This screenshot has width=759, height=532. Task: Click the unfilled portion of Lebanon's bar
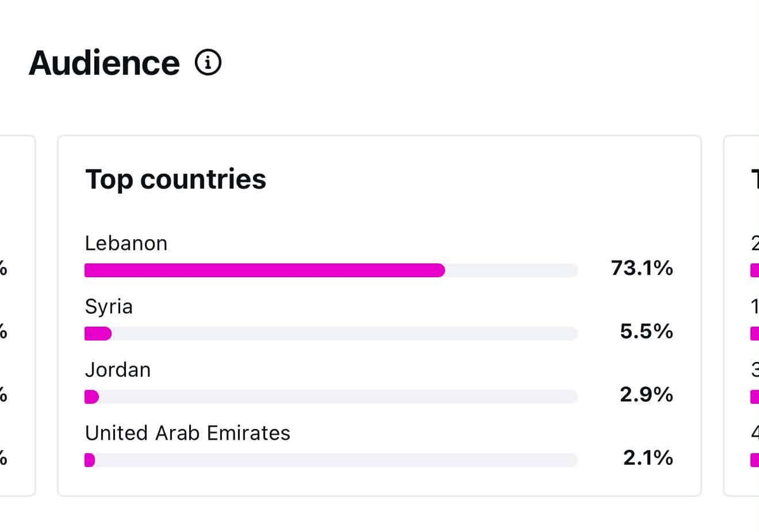click(512, 270)
